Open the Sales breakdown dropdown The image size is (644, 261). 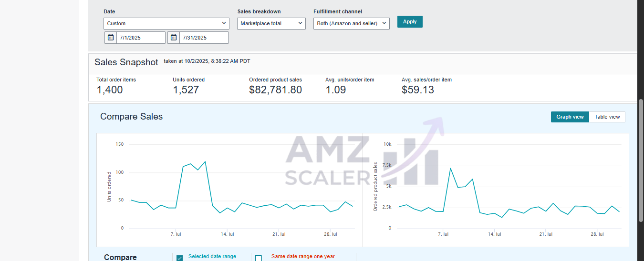[271, 23]
